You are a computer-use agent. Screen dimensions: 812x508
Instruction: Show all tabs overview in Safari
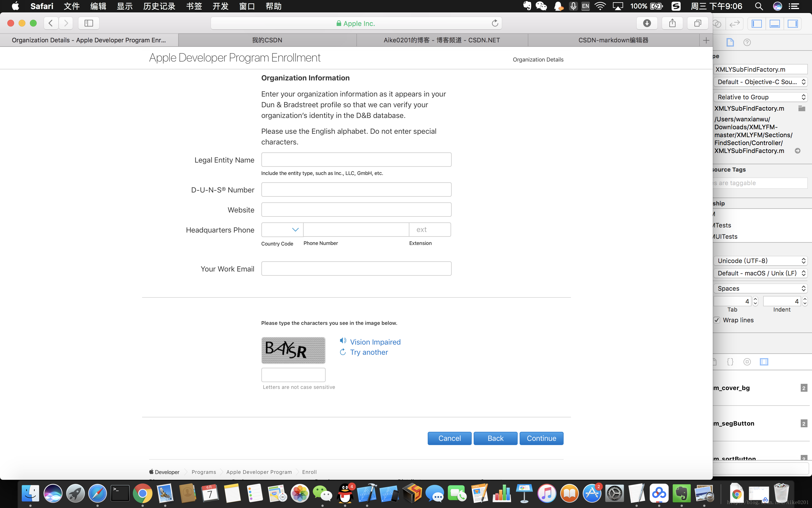click(x=698, y=23)
